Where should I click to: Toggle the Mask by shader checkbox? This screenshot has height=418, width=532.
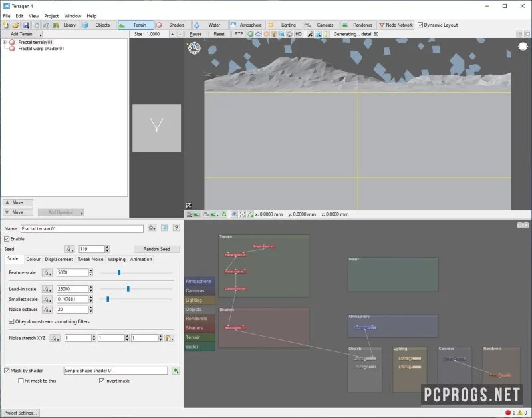pyautogui.click(x=7, y=371)
